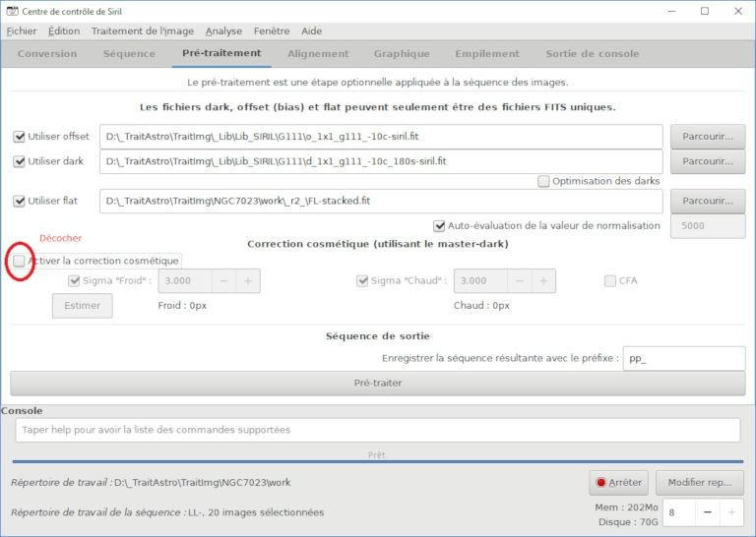Open the Analyse menu
The width and height of the screenshot is (756, 537).
click(x=223, y=30)
